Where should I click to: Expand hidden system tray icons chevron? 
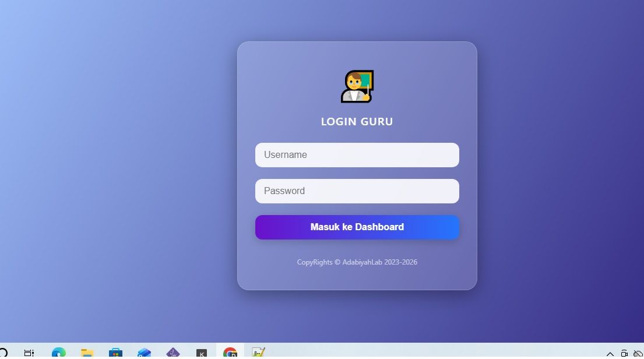(x=610, y=354)
